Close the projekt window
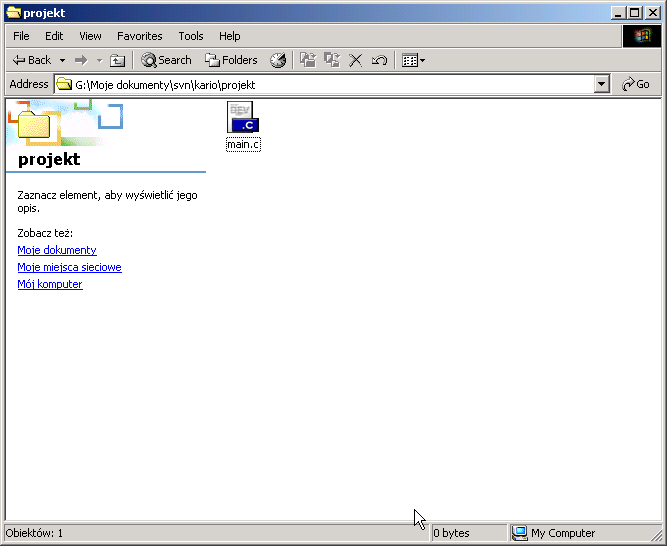 tap(653, 13)
